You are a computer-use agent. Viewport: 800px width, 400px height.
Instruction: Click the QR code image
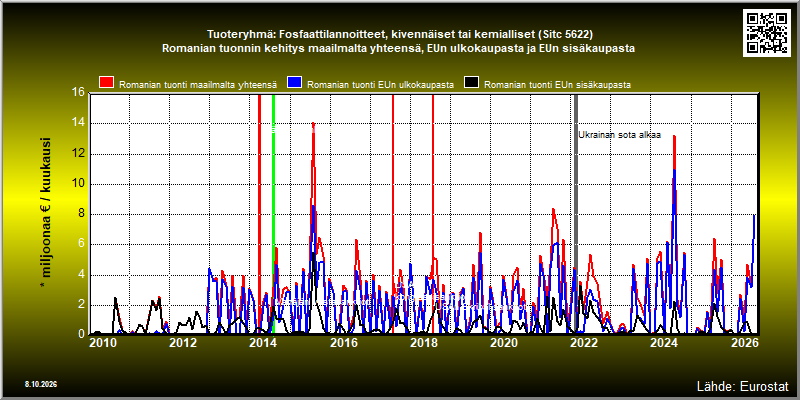tap(768, 32)
